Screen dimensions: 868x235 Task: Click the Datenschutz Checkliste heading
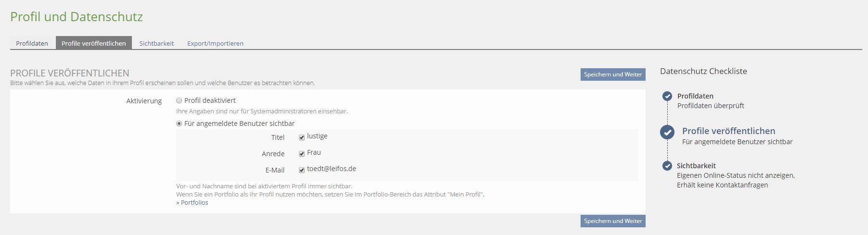tap(703, 71)
